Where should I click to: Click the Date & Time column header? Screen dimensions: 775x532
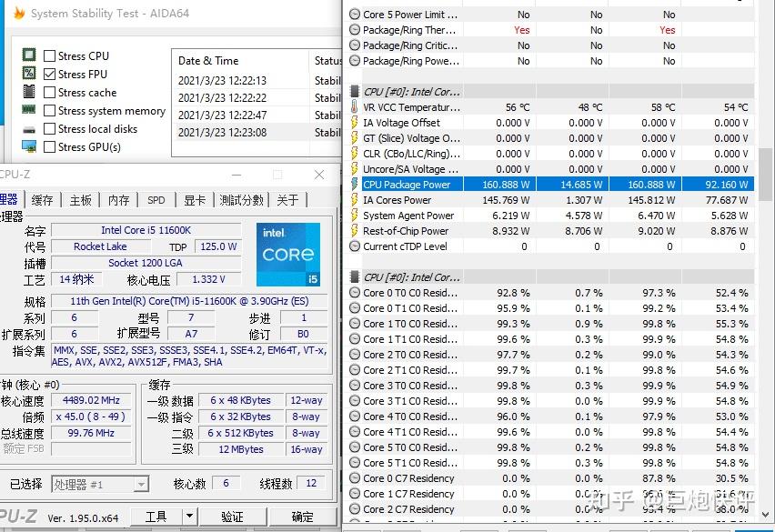pyautogui.click(x=240, y=61)
